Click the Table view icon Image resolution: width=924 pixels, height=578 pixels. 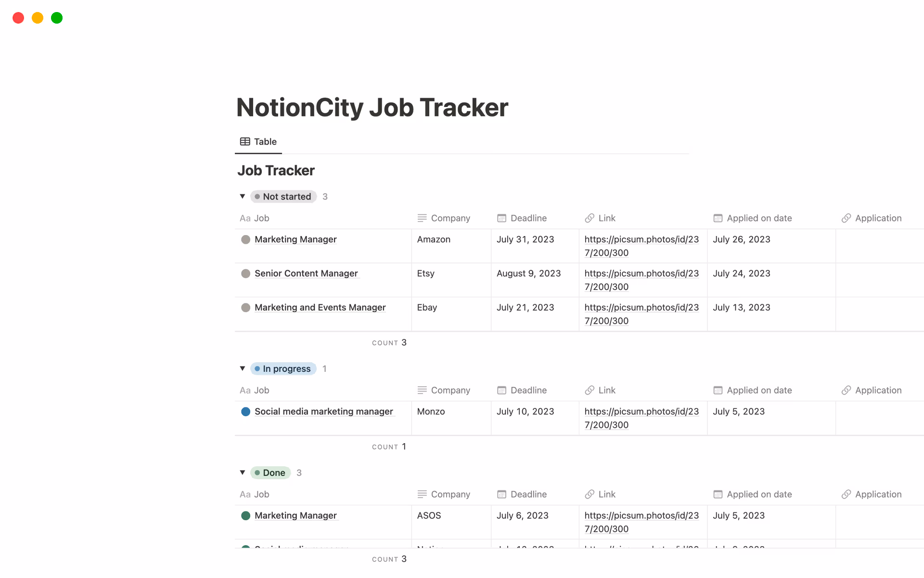tap(245, 142)
